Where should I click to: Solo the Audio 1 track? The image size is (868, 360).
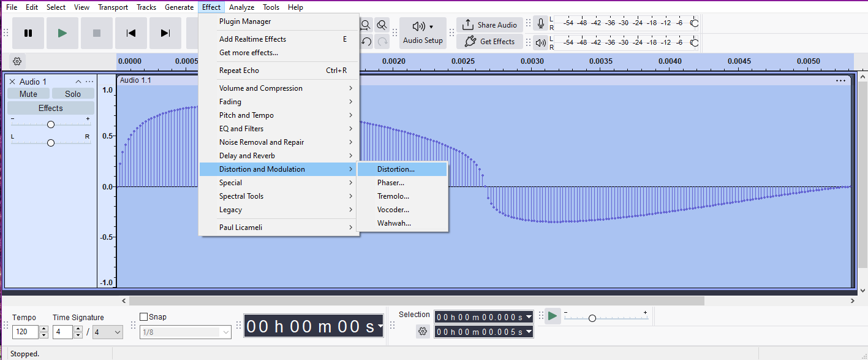pyautogui.click(x=73, y=94)
